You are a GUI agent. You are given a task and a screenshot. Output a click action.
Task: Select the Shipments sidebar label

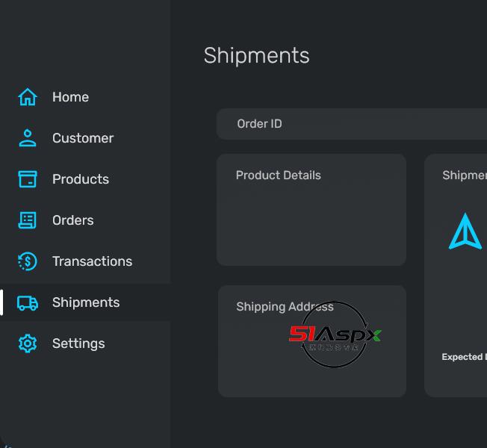86,302
